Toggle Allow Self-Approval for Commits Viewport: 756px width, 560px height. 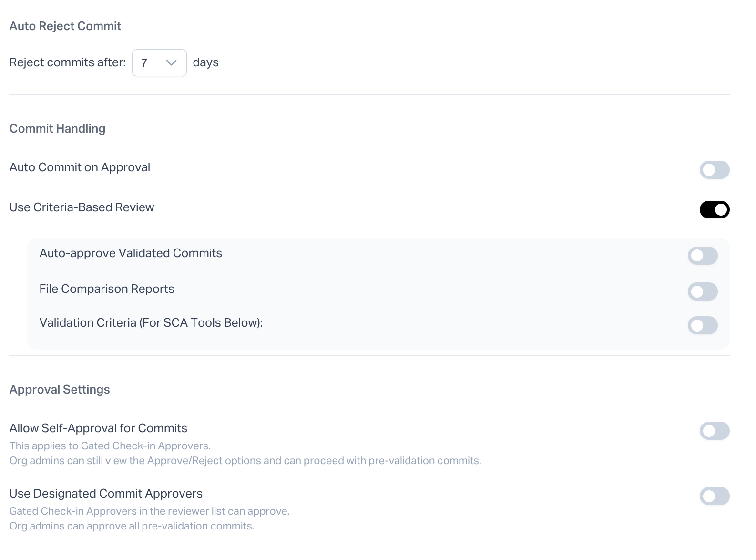click(714, 431)
